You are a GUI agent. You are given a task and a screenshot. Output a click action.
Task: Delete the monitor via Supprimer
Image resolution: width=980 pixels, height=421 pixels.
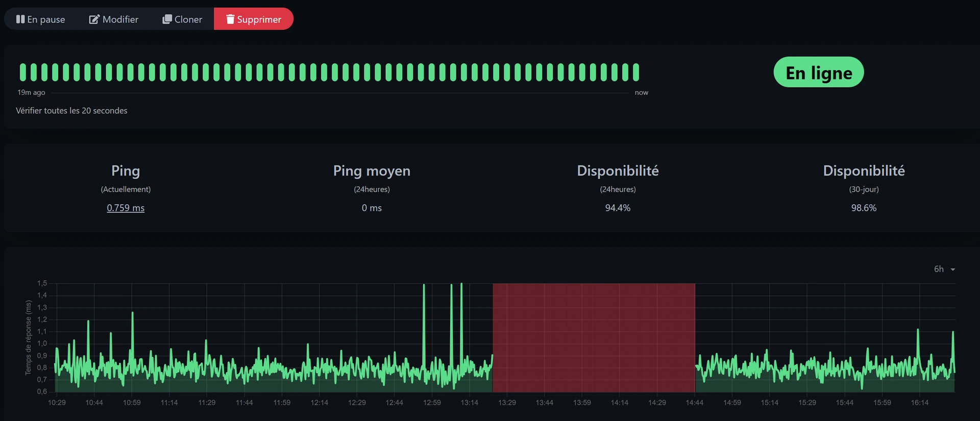click(254, 19)
